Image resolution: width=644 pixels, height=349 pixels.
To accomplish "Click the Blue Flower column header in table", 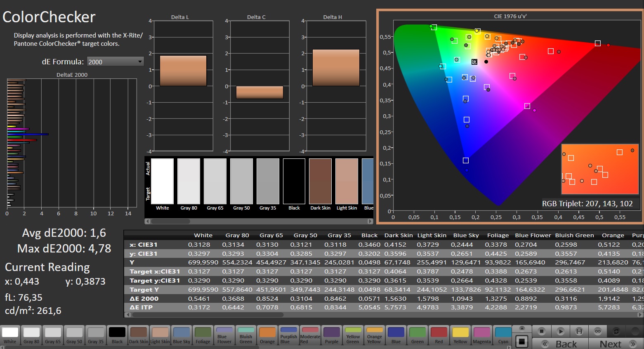I will [533, 236].
